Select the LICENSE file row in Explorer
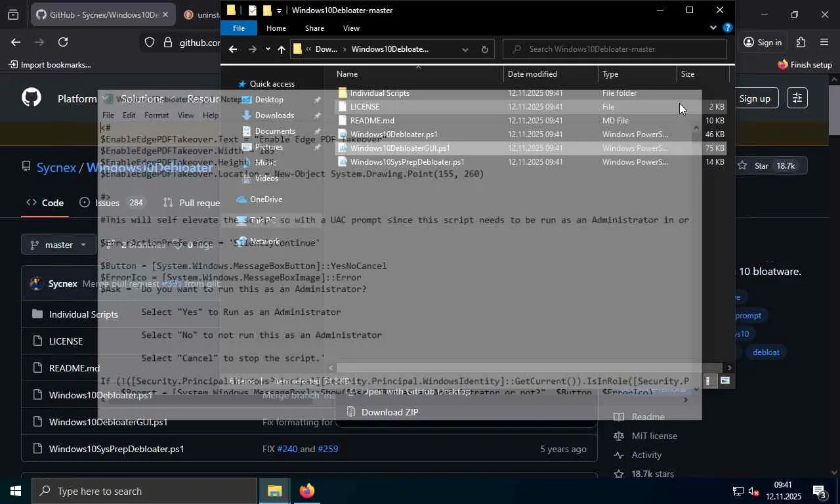The width and height of the screenshot is (840, 504). (x=531, y=107)
